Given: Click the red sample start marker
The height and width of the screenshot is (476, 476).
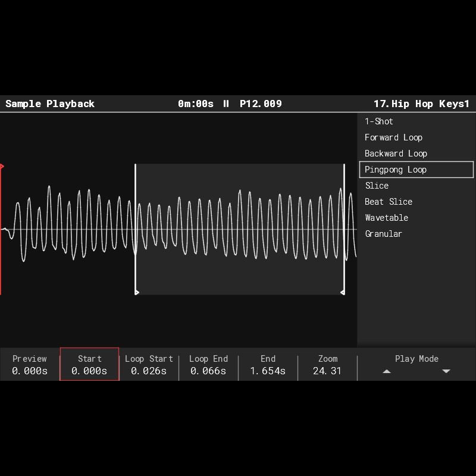Looking at the screenshot, I should pyautogui.click(x=1, y=229).
